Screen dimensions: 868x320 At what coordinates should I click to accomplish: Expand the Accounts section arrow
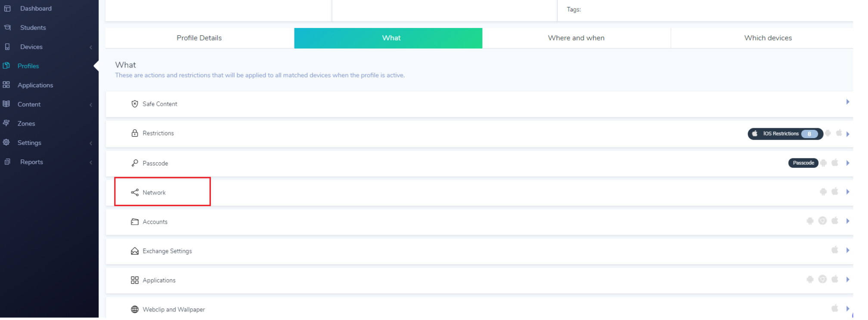(848, 221)
